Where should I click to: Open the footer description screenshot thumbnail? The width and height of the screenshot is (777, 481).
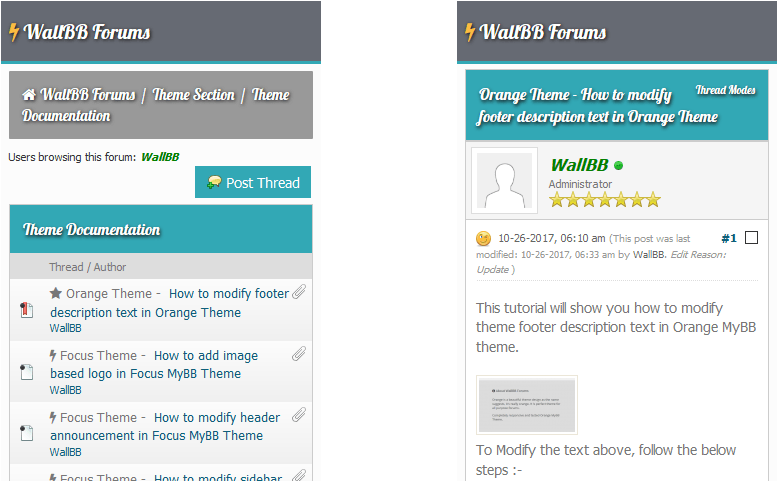click(527, 405)
